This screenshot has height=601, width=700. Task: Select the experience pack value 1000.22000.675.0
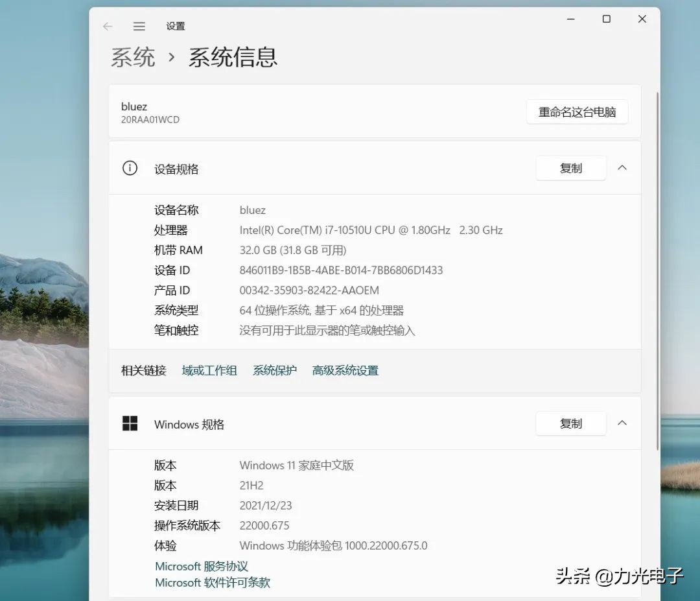pyautogui.click(x=386, y=546)
